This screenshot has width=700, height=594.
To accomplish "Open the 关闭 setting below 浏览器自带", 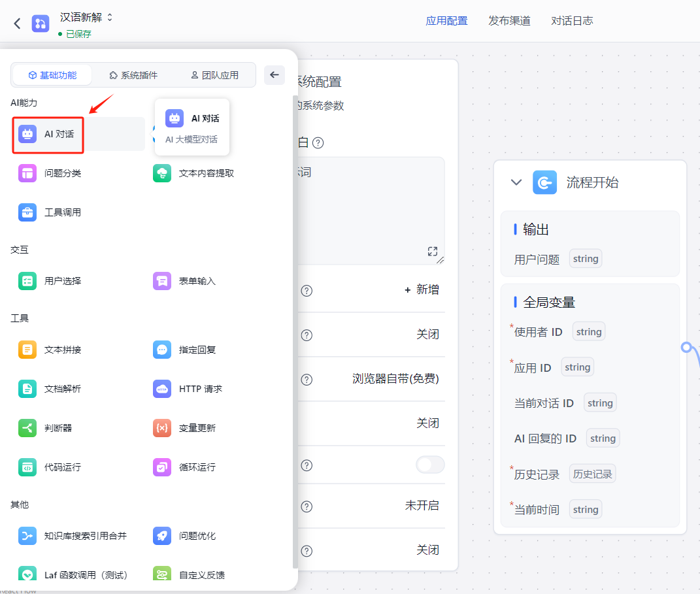I will pos(427,423).
